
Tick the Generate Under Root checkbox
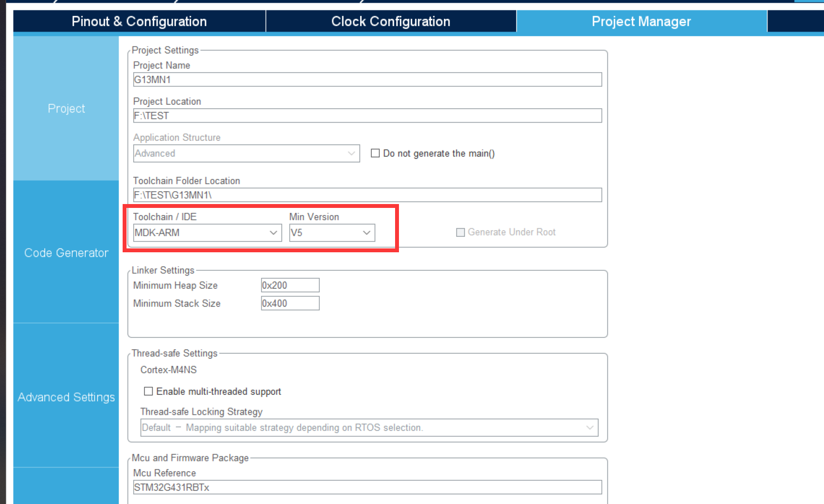click(461, 232)
